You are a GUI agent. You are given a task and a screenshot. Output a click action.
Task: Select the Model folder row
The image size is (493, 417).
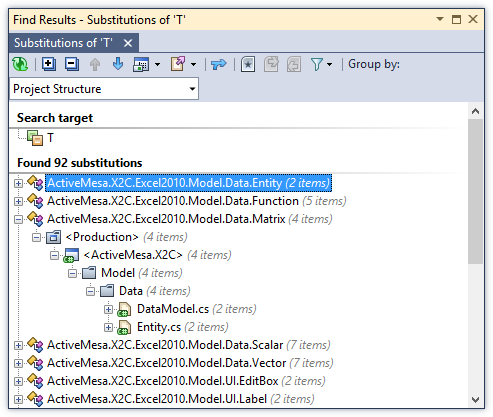pos(142,273)
